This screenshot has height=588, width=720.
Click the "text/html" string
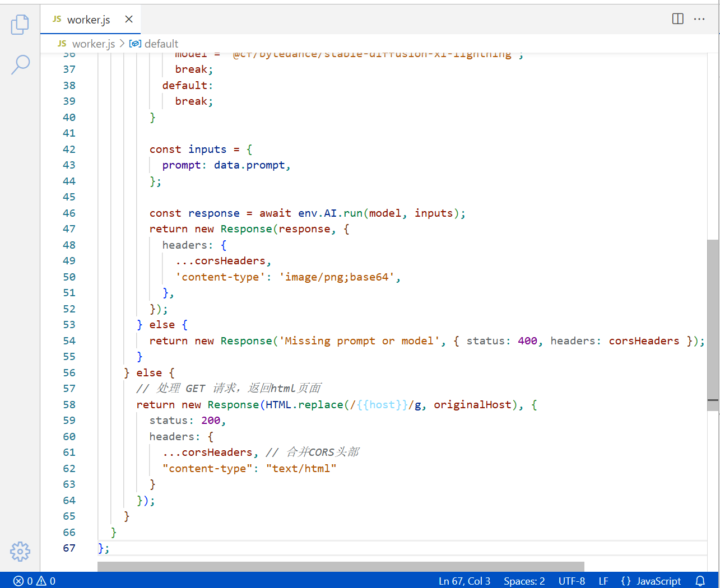(x=301, y=469)
